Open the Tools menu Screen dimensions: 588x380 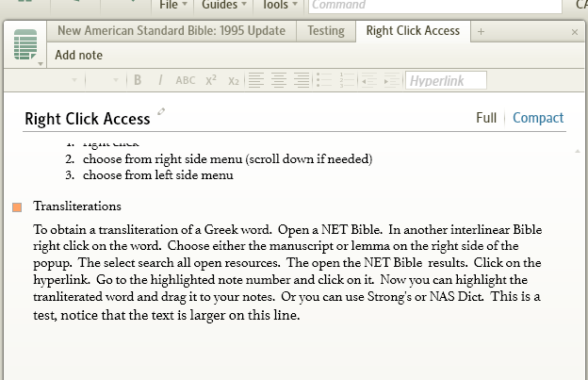pyautogui.click(x=279, y=5)
